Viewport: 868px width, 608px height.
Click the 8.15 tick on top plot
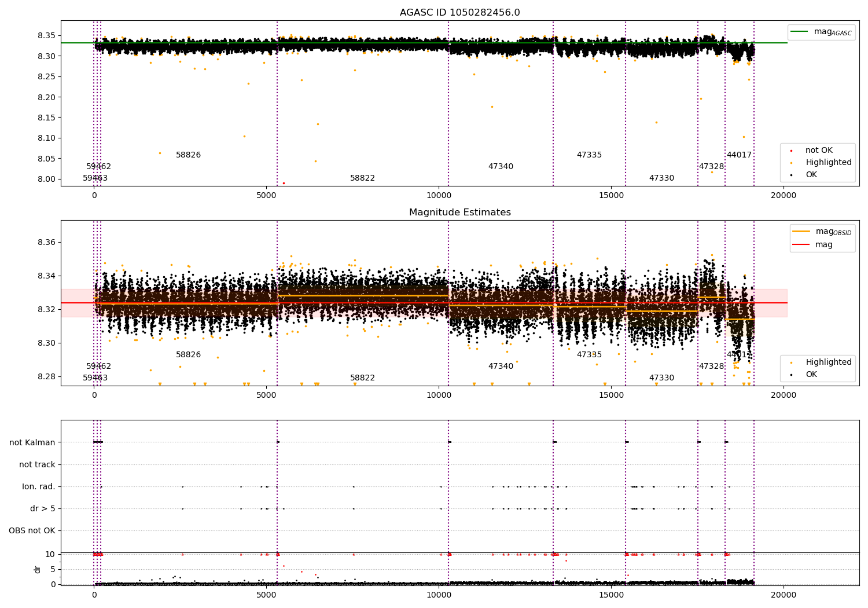point(46,118)
